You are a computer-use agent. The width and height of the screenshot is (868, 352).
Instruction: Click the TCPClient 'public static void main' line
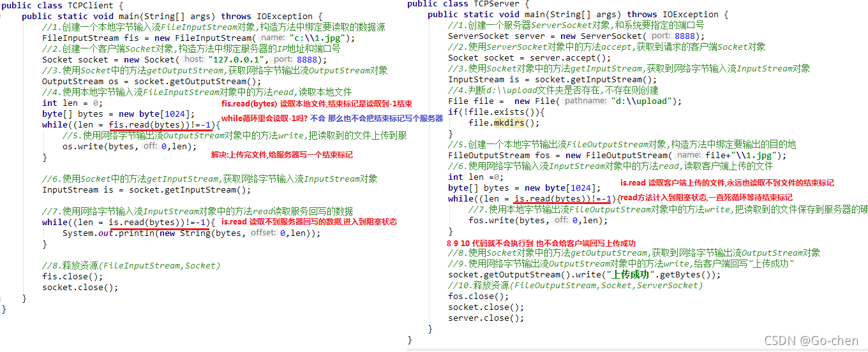point(172,16)
